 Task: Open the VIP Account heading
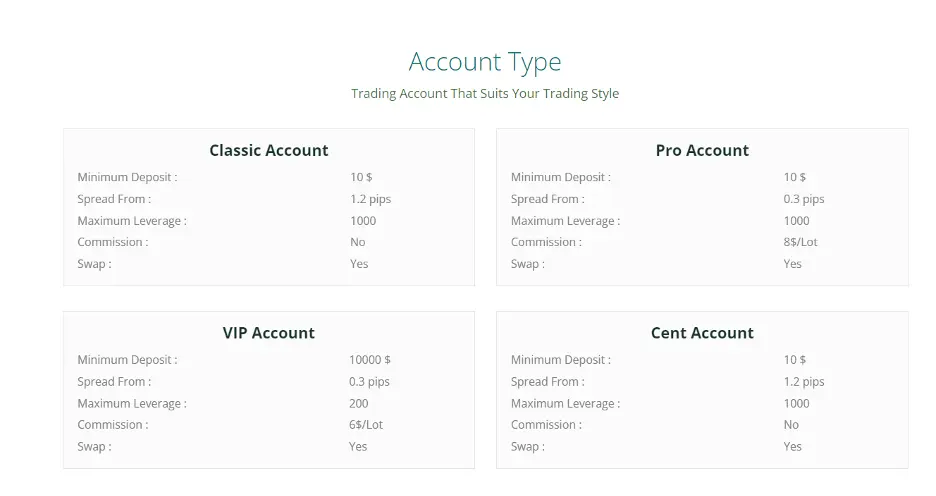pos(269,333)
